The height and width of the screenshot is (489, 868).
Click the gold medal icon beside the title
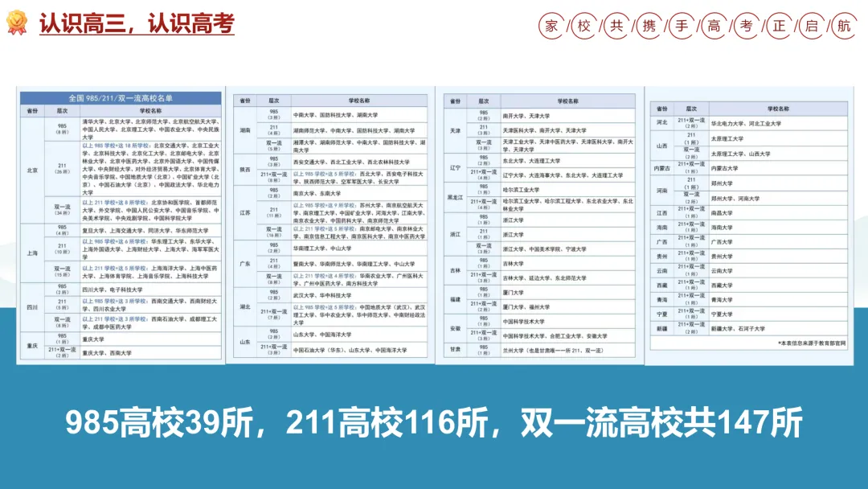click(x=17, y=23)
